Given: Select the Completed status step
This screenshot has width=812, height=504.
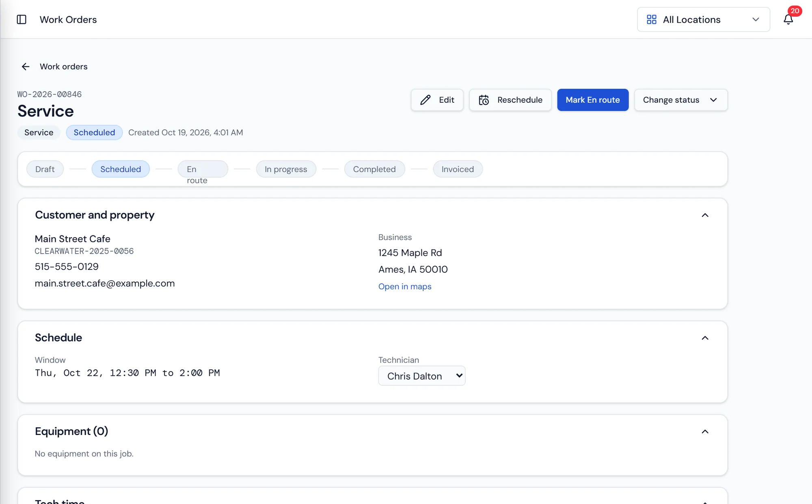Looking at the screenshot, I should coord(374,169).
